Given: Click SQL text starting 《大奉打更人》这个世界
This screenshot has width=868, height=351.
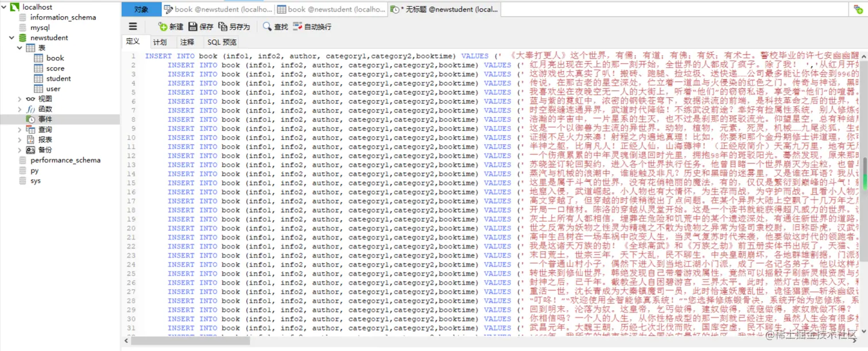Looking at the screenshot, I should (x=684, y=56).
